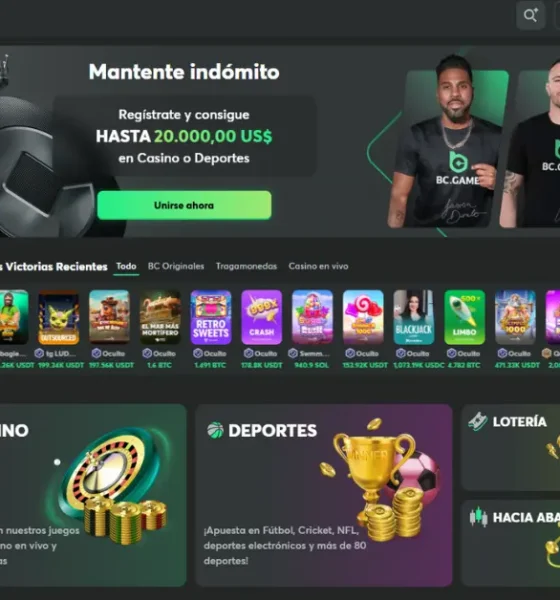Click the Deportes basketball icon

215,430
